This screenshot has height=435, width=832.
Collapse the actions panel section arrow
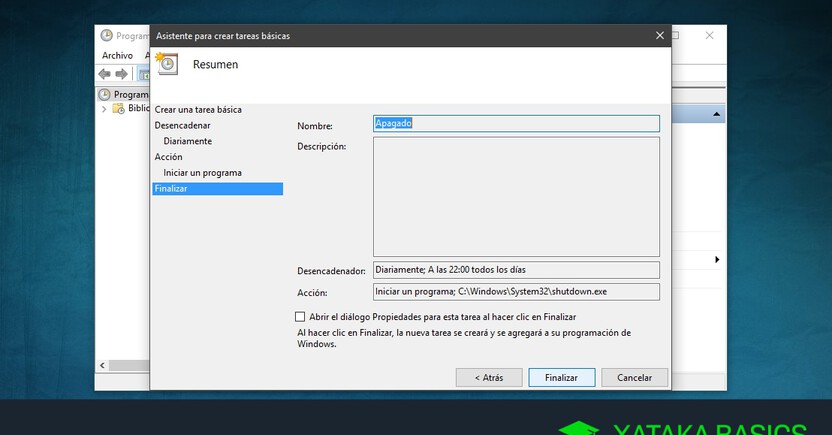716,115
